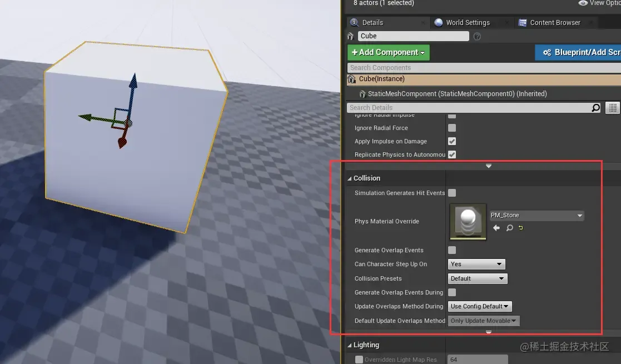621x364 pixels.
Task: Enable Simulation Generates Hit Events checkbox
Action: [x=452, y=193]
